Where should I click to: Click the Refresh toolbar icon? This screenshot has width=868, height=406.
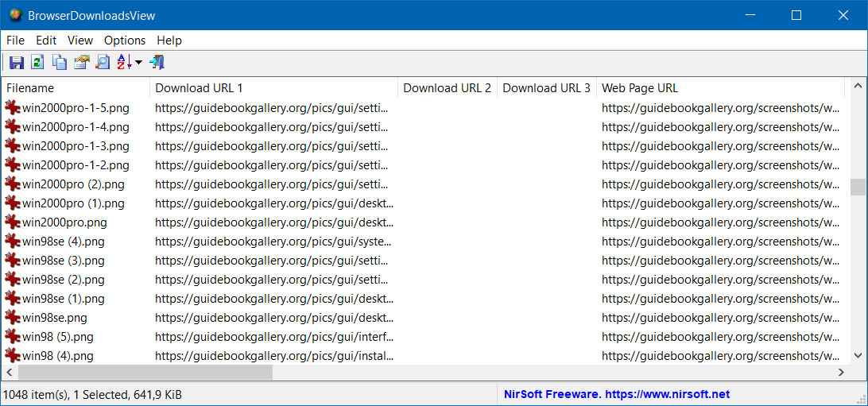tap(37, 62)
